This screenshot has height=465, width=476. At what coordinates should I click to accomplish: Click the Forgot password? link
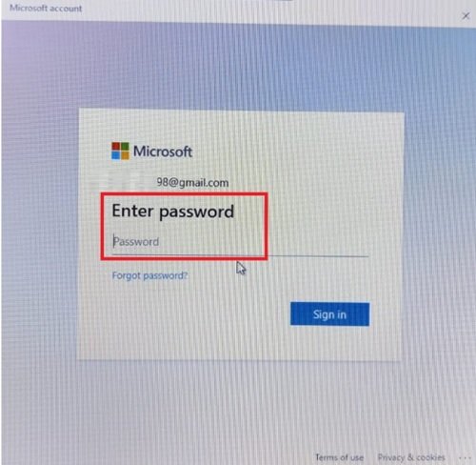149,275
